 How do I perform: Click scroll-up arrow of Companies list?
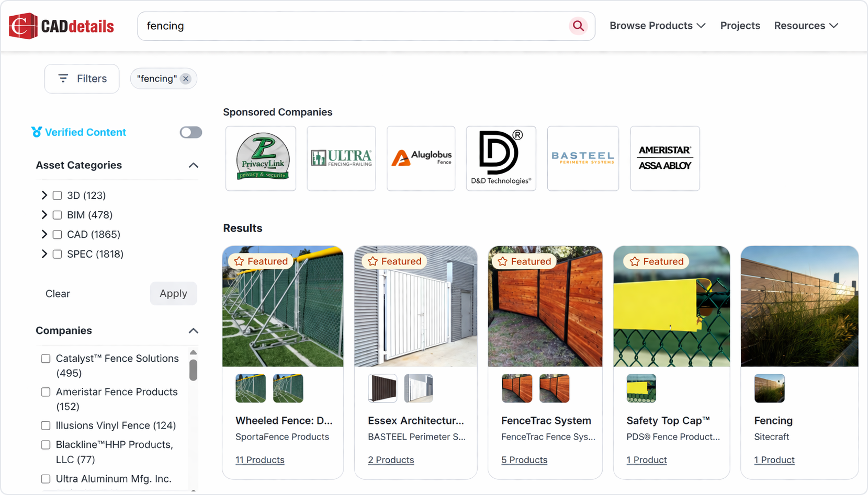point(194,352)
